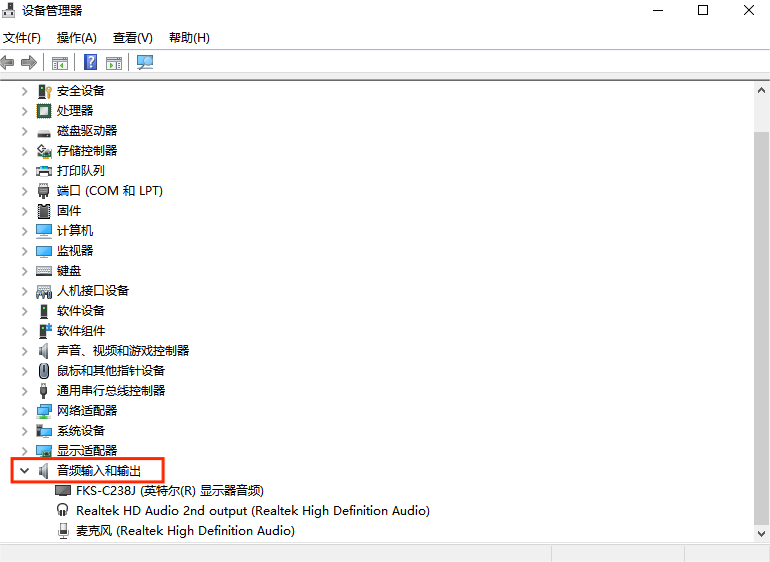Select 麦克风 (Realtek High Definition Audio) device
770x562 pixels.
pyautogui.click(x=185, y=531)
